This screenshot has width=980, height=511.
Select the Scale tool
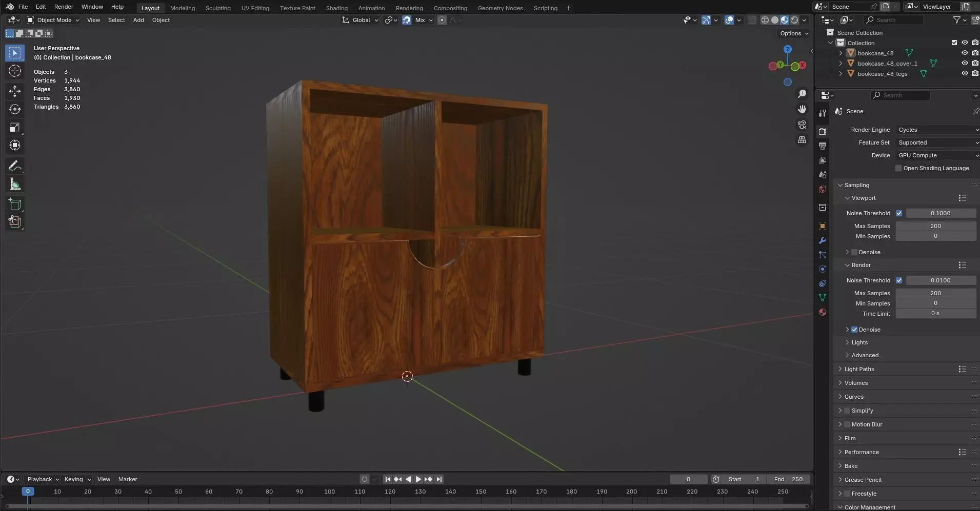pyautogui.click(x=15, y=127)
